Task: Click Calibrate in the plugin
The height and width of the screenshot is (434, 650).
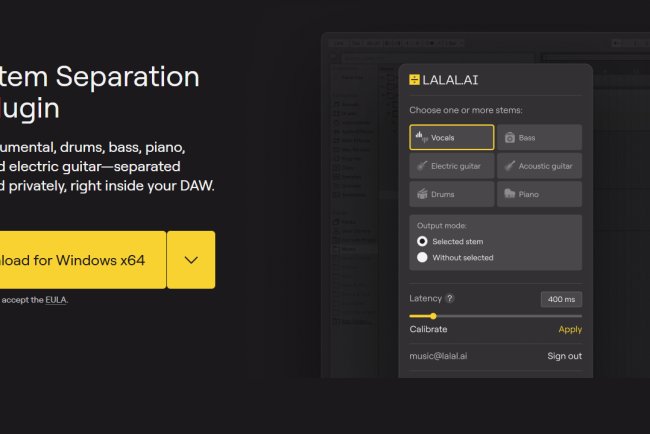Action: [x=428, y=329]
